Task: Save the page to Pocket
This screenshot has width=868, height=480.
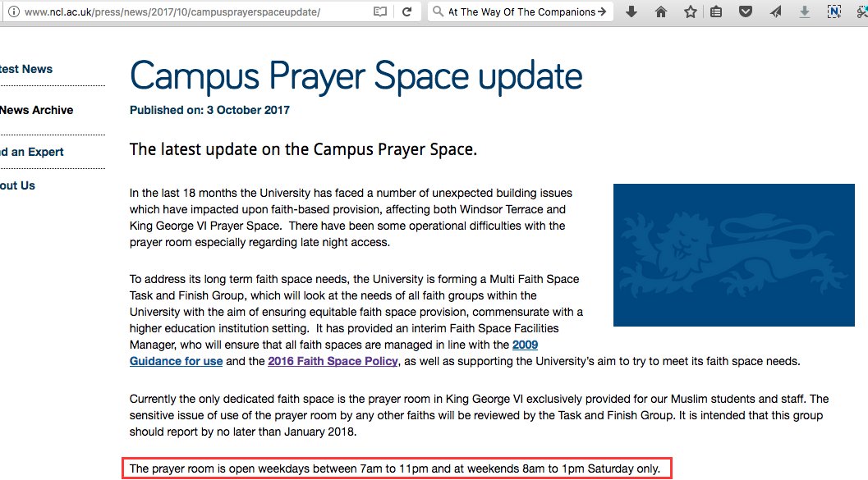Action: 746,11
